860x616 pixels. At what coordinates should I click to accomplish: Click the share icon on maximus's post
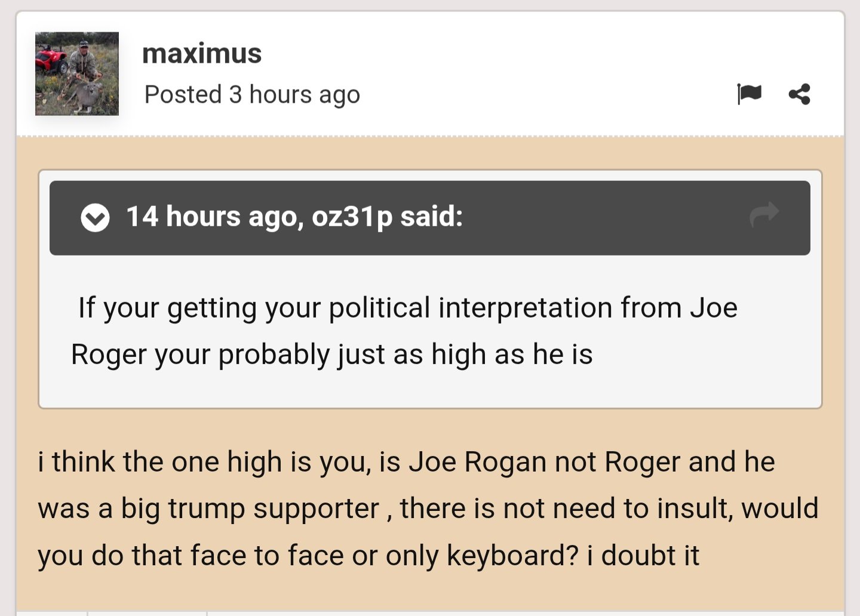click(799, 94)
